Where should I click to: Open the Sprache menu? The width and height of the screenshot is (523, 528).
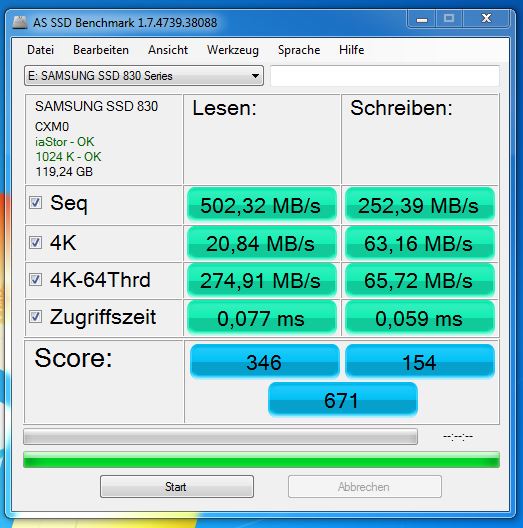click(299, 50)
